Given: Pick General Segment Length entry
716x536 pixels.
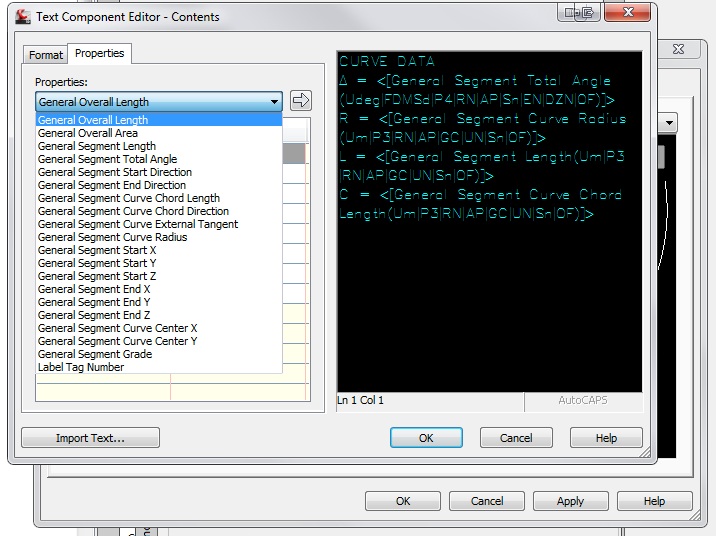Looking at the screenshot, I should click(x=158, y=146).
